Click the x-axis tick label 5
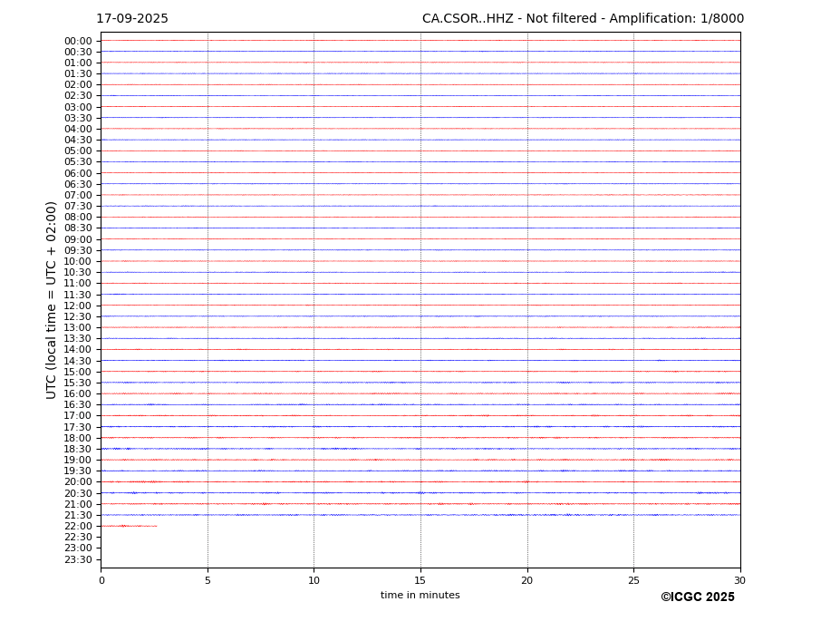This screenshot has width=840, height=631. 208,580
